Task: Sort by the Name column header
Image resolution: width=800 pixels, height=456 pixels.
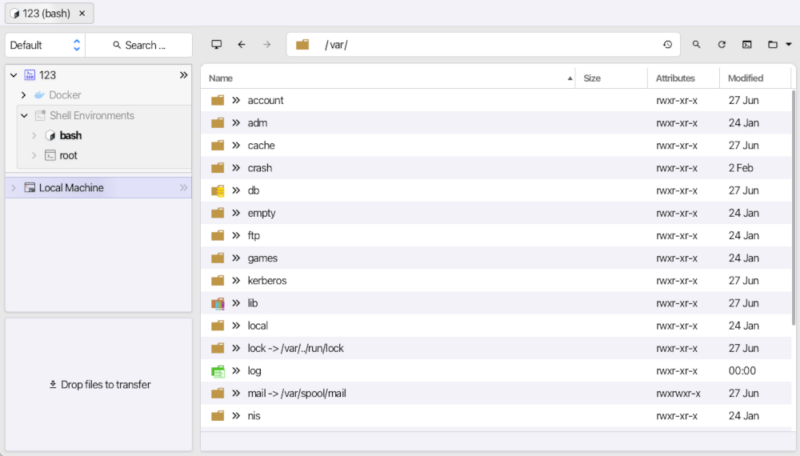Action: (x=390, y=78)
